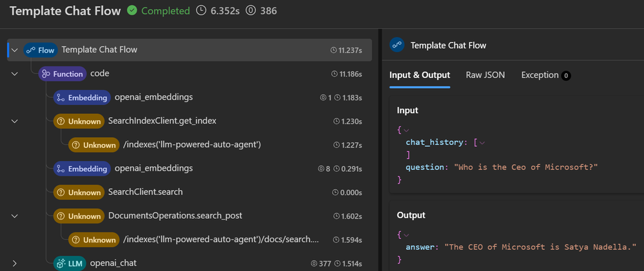Collapse the Template Chat Flow root node

[15, 50]
